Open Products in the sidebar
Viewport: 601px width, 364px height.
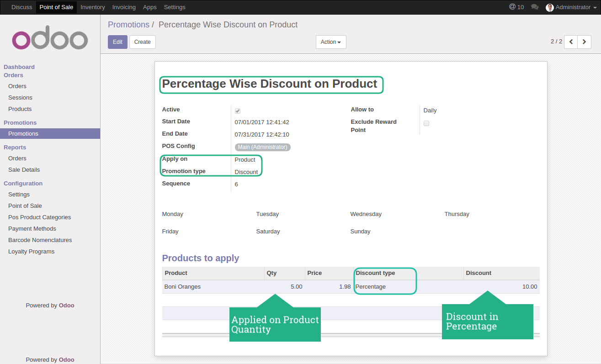pyautogui.click(x=20, y=109)
